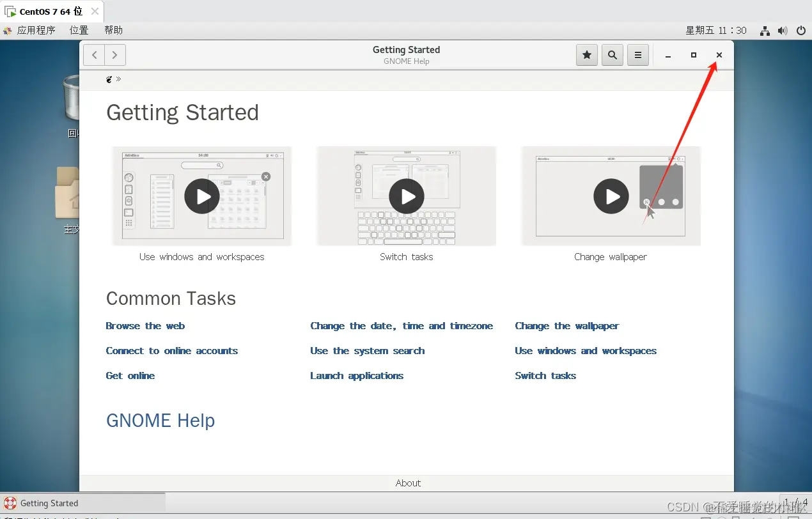Viewport: 812px width, 519px height.
Task: Open the hamburger menu in GNOME Help
Action: point(638,55)
